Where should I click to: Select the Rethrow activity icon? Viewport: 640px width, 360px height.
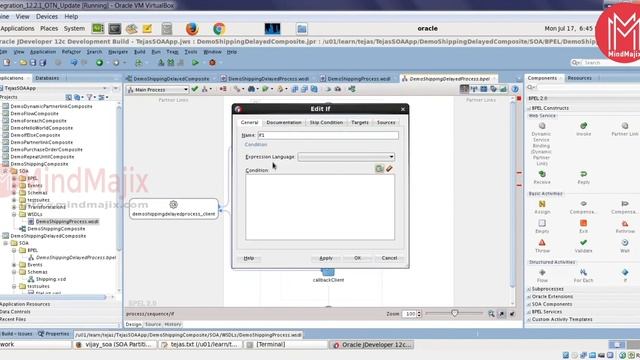[625, 223]
